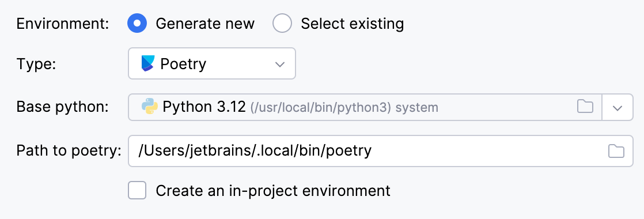Click the Create an in-project environment label

pyautogui.click(x=273, y=191)
